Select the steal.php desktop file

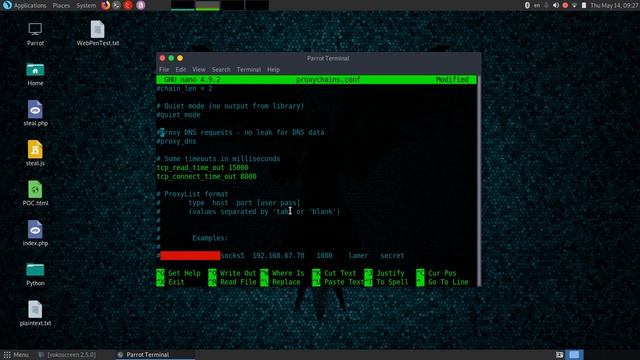pos(35,113)
